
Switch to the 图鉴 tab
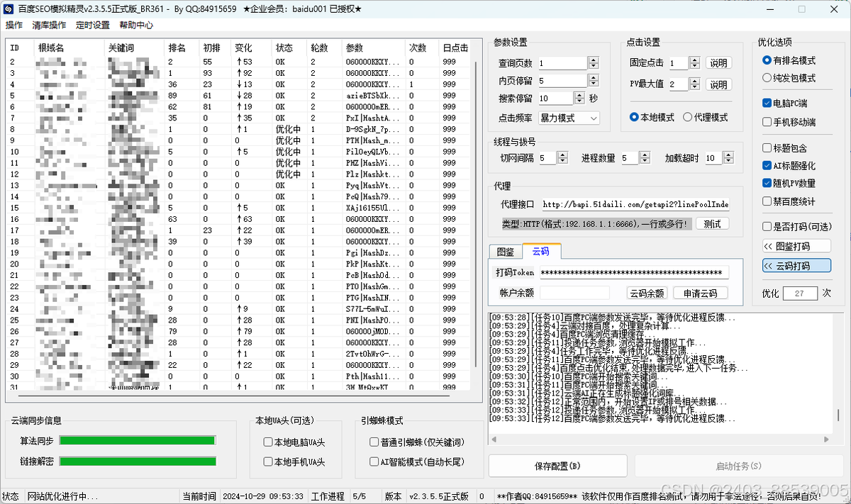pyautogui.click(x=504, y=251)
